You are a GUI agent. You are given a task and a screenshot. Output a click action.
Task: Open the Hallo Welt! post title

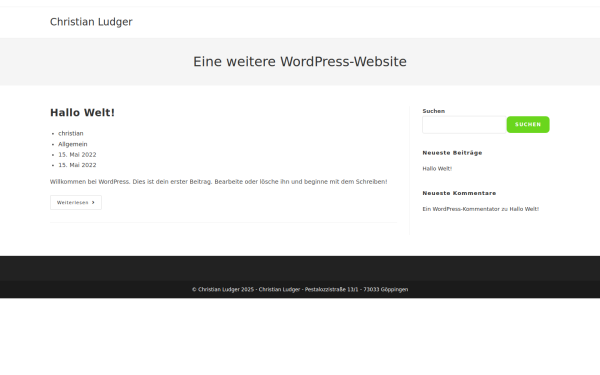click(82, 112)
